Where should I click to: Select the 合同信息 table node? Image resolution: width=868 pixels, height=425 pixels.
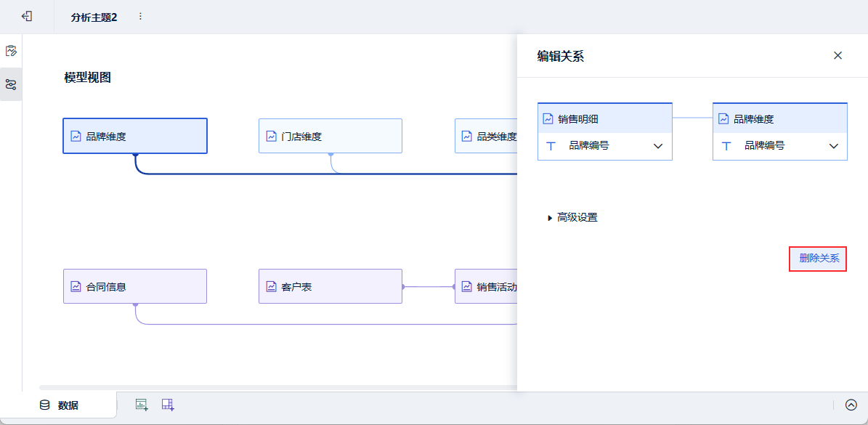pyautogui.click(x=135, y=286)
